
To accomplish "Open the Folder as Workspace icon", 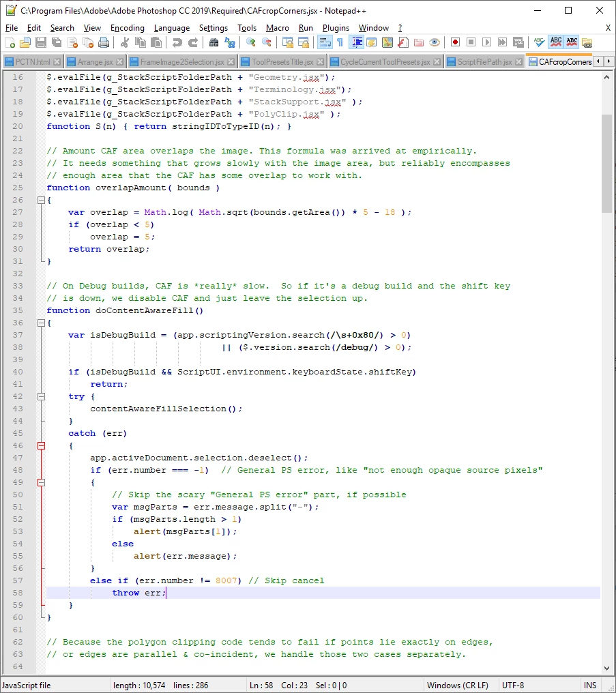I will click(418, 42).
